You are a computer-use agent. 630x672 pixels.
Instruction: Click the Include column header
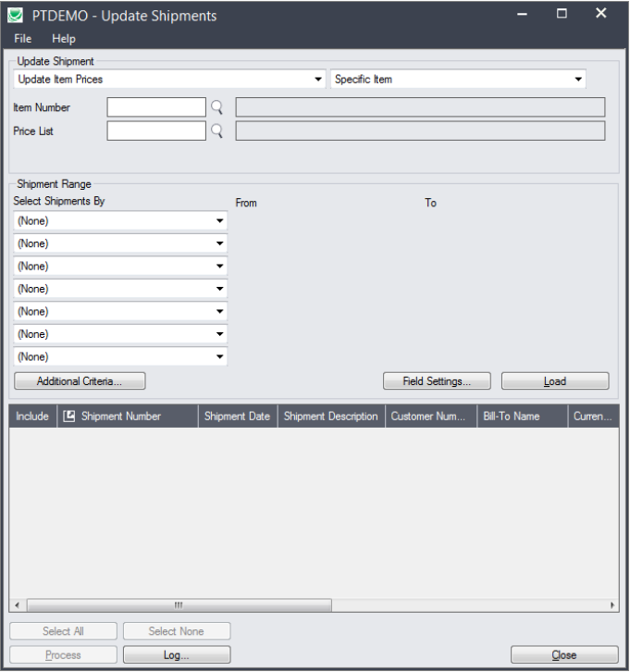32,417
